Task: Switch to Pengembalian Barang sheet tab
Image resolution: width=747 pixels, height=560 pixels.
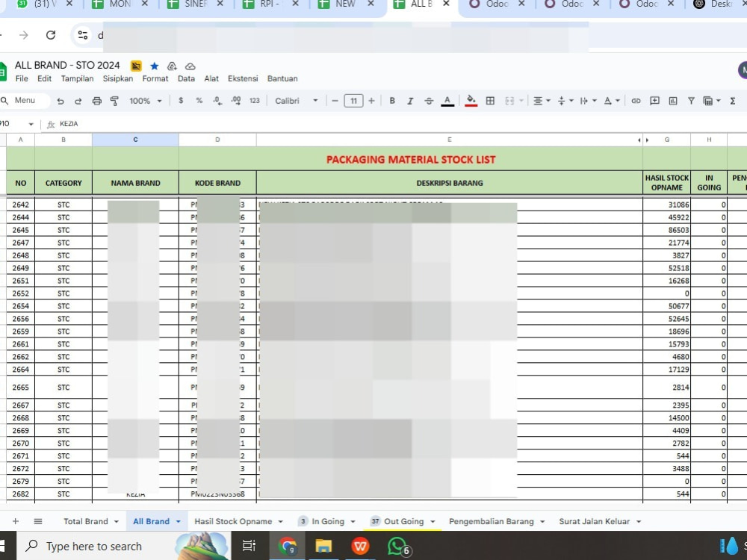Action: [x=492, y=521]
